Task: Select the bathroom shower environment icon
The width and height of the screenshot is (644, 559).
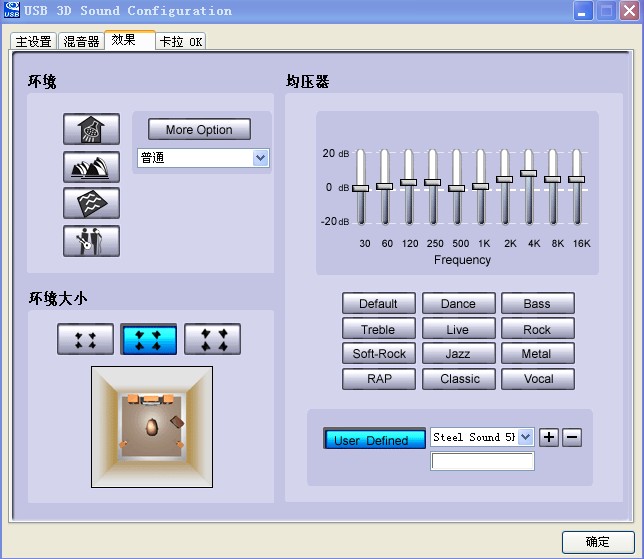Action: [x=92, y=129]
